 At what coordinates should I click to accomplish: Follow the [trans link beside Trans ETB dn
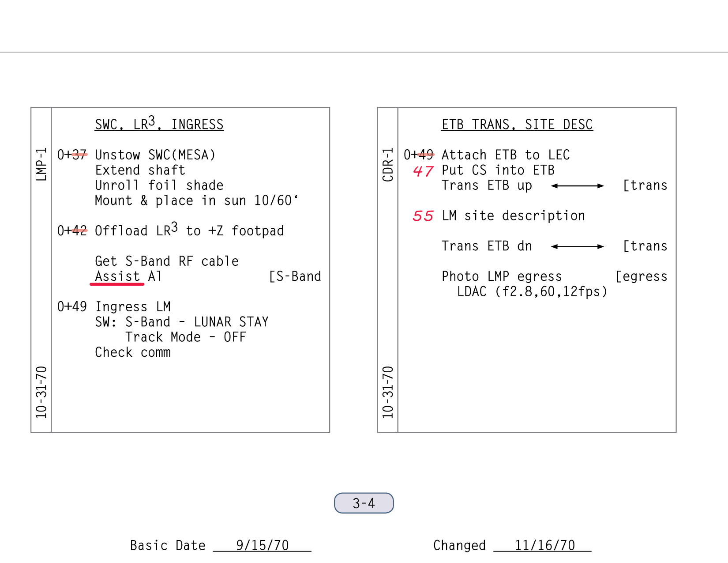click(x=645, y=246)
